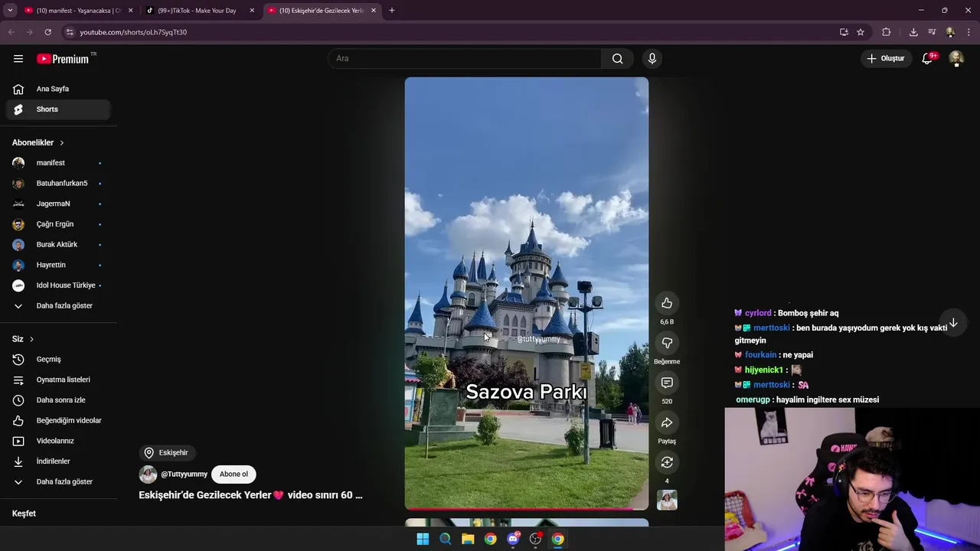Image resolution: width=980 pixels, height=551 pixels.
Task: Open Geçmiş watch history
Action: (x=58, y=360)
